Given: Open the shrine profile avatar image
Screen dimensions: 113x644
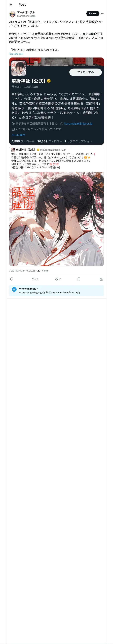Looking at the screenshot, I should (19, 68).
